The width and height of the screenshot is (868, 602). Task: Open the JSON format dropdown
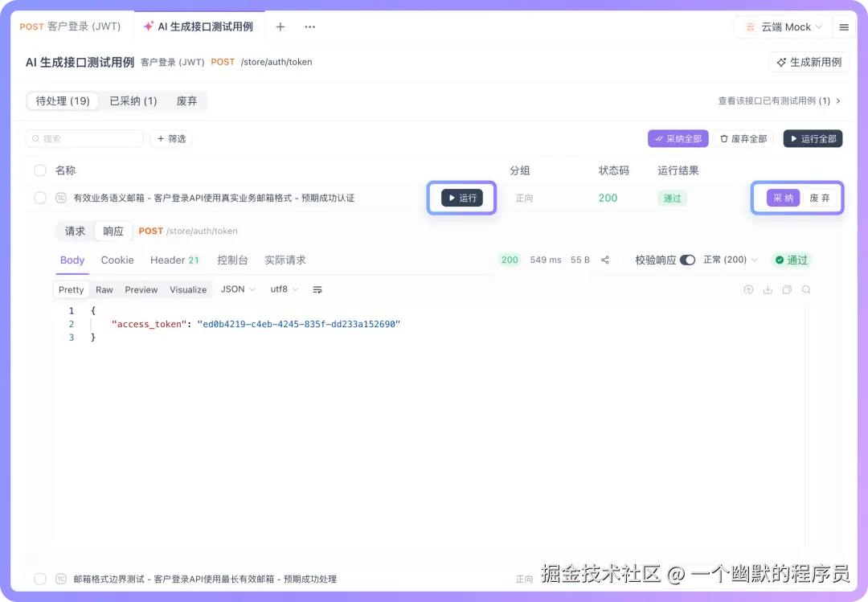click(236, 289)
